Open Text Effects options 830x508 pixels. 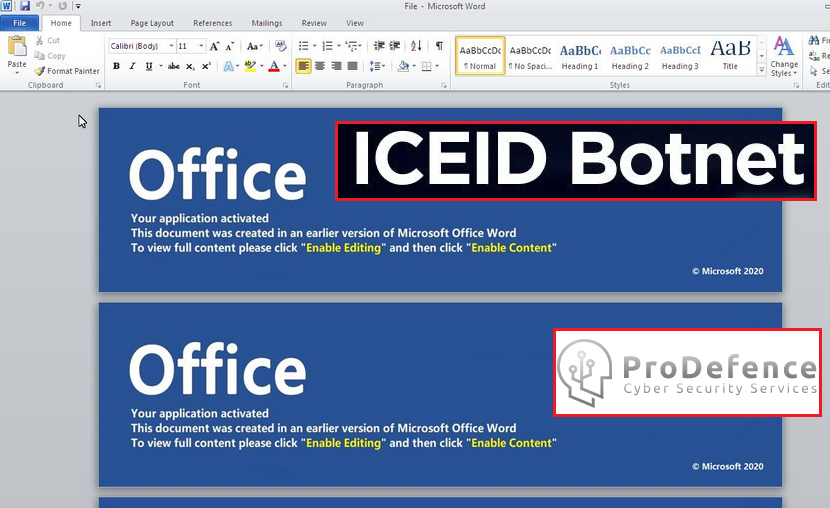click(231, 66)
